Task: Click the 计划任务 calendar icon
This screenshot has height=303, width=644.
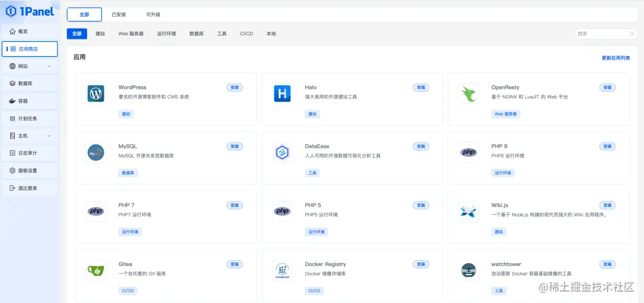Action: pyautogui.click(x=13, y=118)
